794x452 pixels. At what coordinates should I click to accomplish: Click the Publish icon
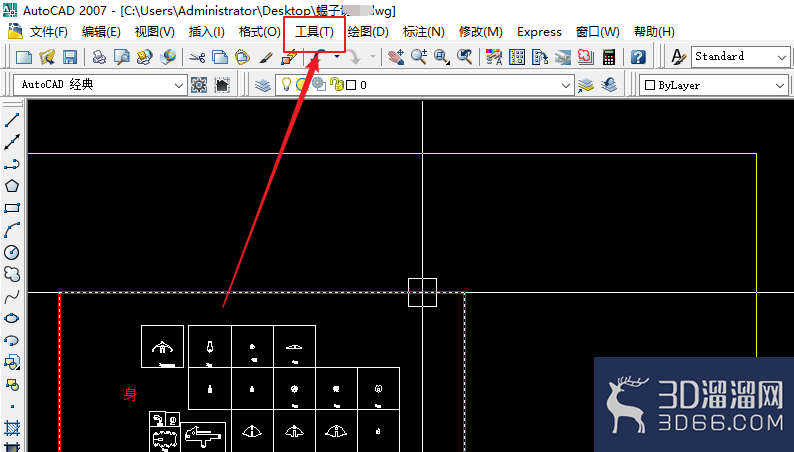[x=145, y=57]
